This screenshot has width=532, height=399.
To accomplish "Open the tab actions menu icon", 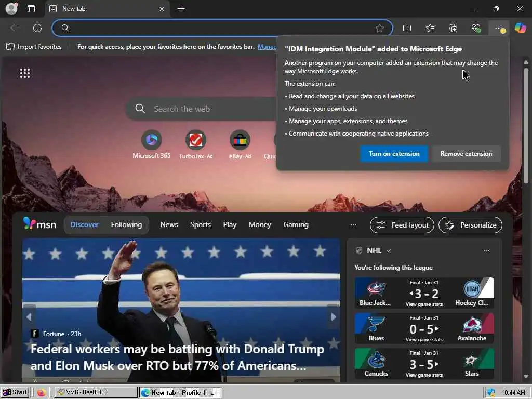I will click(31, 9).
